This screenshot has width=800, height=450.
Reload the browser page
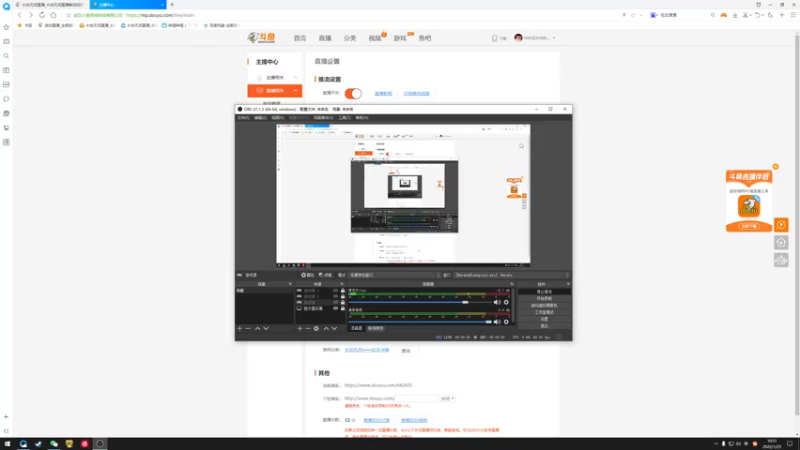pos(42,15)
